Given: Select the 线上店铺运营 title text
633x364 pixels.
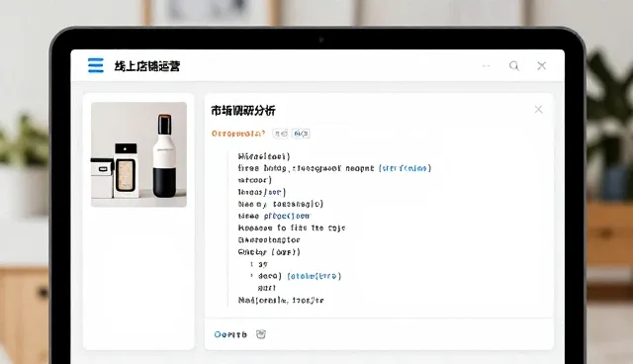Looking at the screenshot, I should pyautogui.click(x=147, y=66).
